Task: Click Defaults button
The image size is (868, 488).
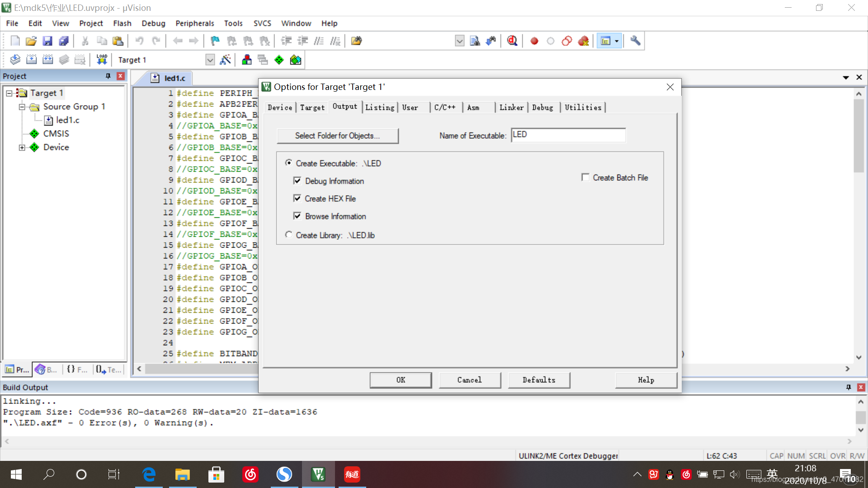Action: [539, 380]
